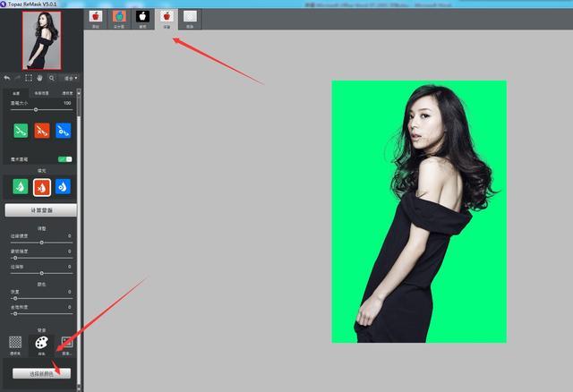The image size is (573, 392).
Task: Open the first brush tab in the panel
Action: point(16,93)
